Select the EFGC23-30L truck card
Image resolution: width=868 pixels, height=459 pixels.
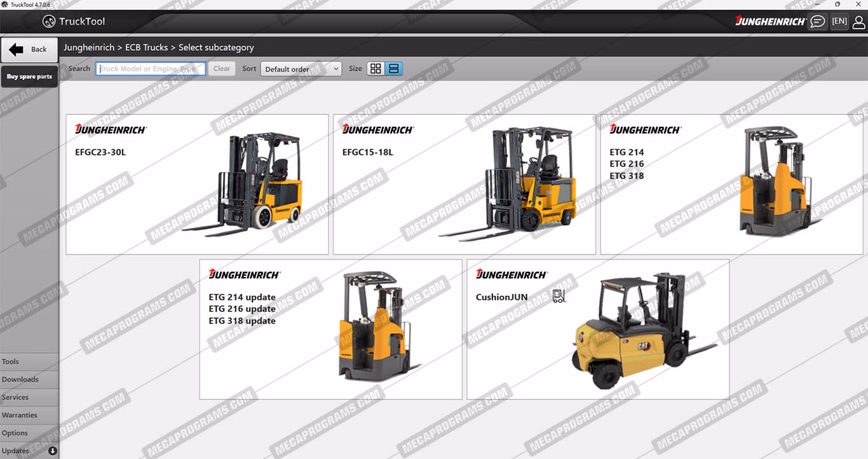tap(197, 185)
